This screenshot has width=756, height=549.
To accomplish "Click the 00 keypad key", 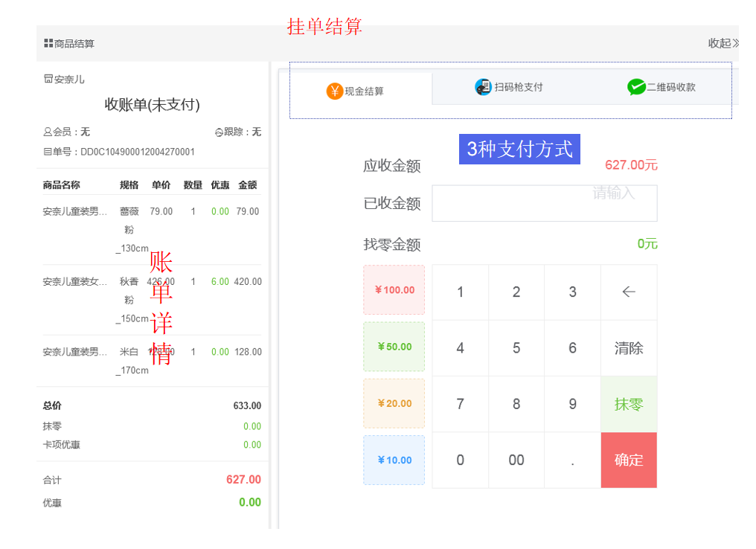I will 516,460.
